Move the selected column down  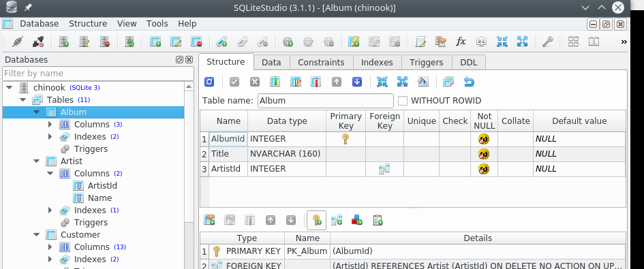coord(357,82)
